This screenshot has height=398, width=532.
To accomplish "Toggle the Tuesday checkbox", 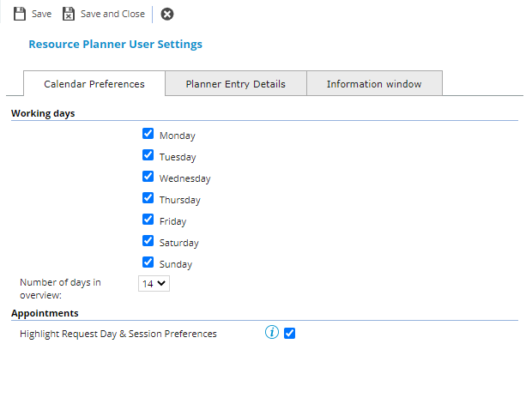I will (148, 155).
